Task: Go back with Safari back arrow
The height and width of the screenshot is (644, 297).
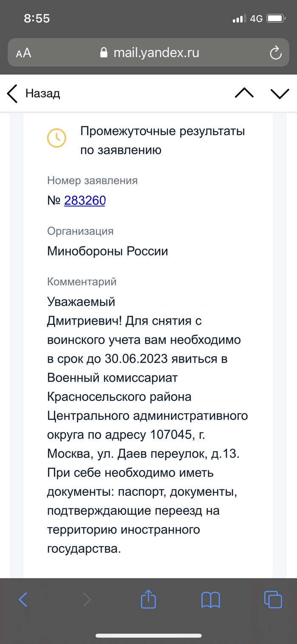Action: pos(23,599)
